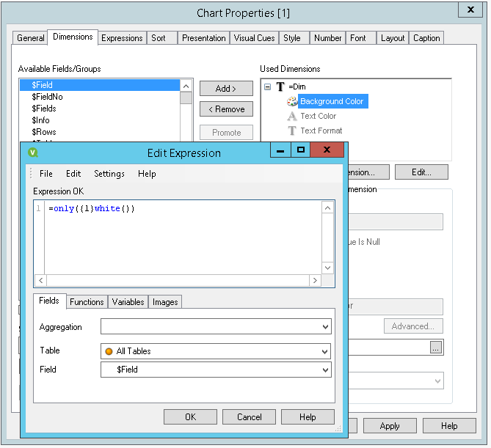Click the expression editor scroll down arrow

pyautogui.click(x=327, y=268)
